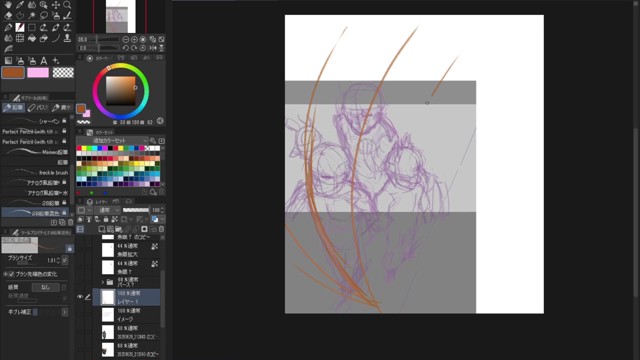This screenshot has width=640, height=360.
Task: Click the delete layer trash icon
Action: 161,229
